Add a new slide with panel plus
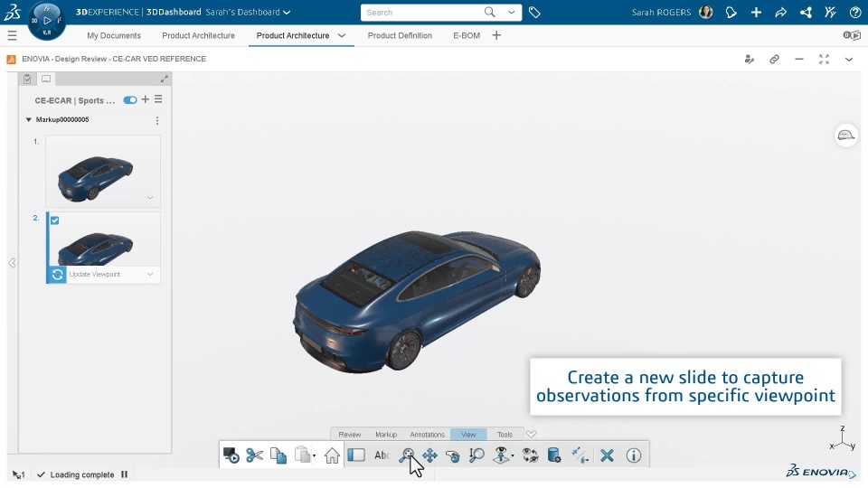 coord(145,99)
